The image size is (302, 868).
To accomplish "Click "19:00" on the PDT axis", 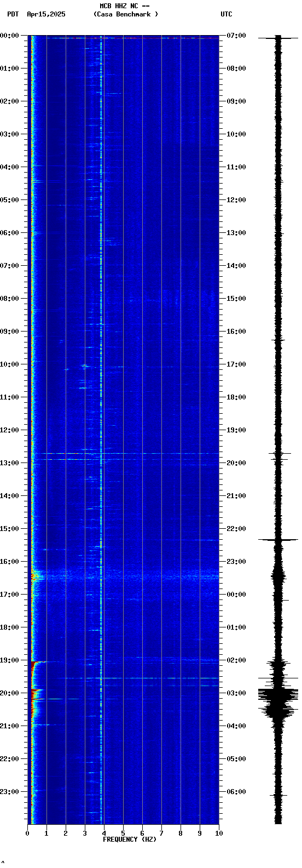I will click(9, 660).
